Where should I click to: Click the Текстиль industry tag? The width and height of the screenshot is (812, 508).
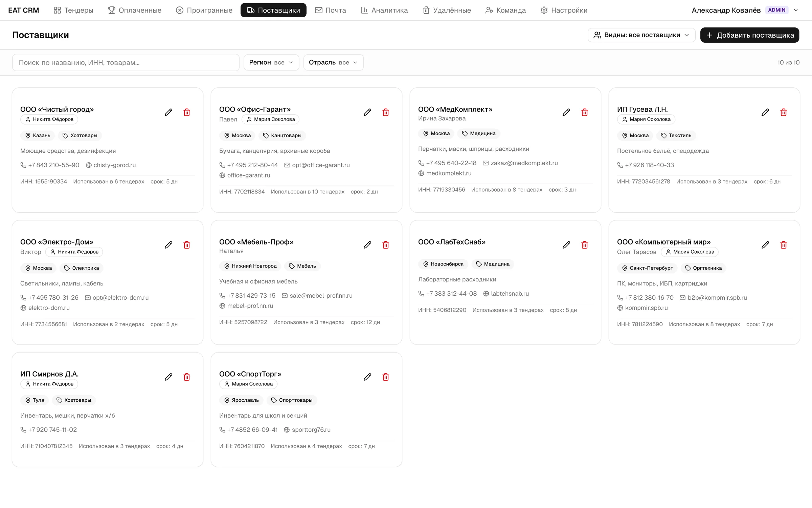(x=676, y=135)
